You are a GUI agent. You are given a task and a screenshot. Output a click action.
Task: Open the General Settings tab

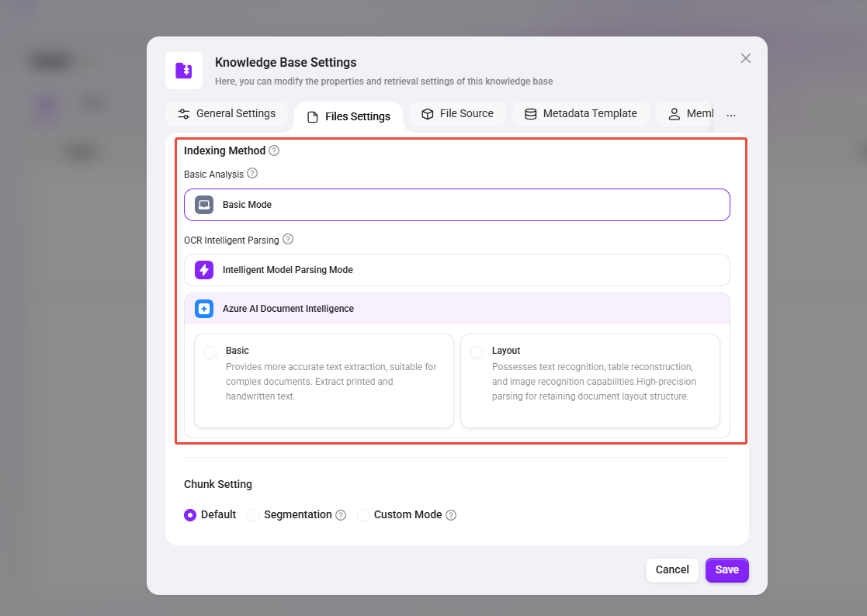pos(227,114)
